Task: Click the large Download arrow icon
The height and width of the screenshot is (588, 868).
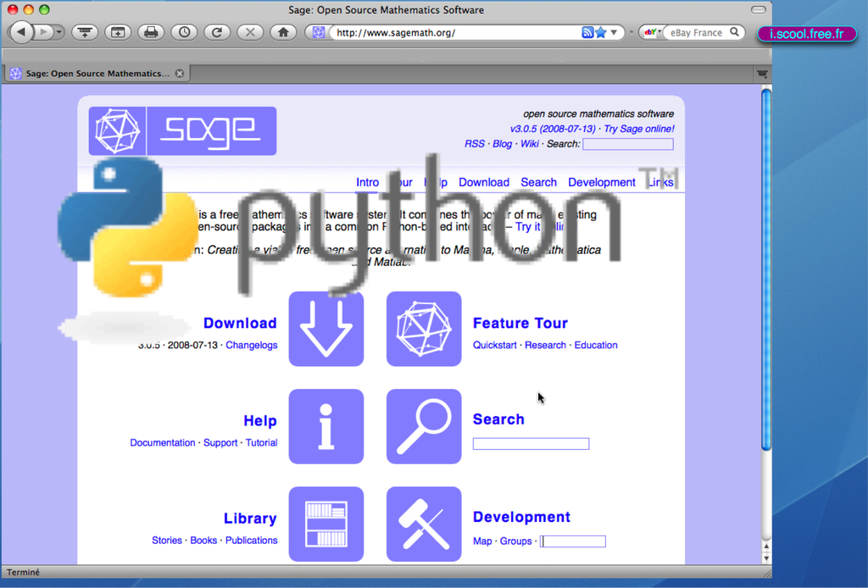Action: tap(326, 329)
